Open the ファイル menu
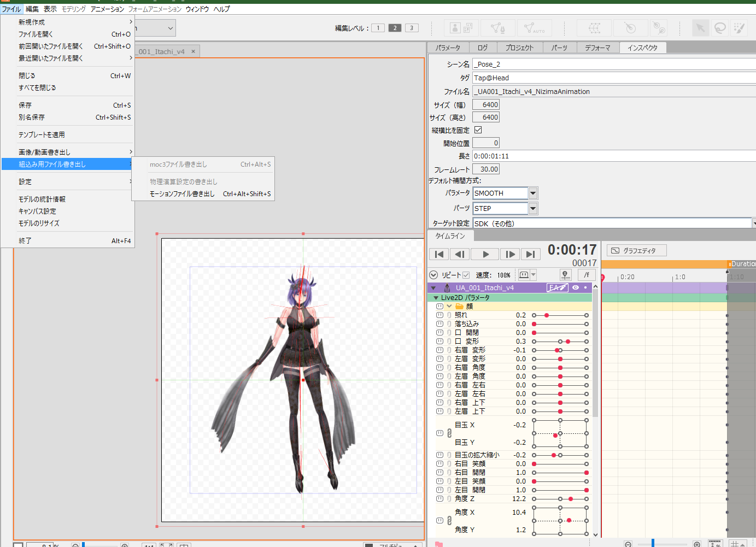Image resolution: width=756 pixels, height=547 pixels. pyautogui.click(x=11, y=9)
